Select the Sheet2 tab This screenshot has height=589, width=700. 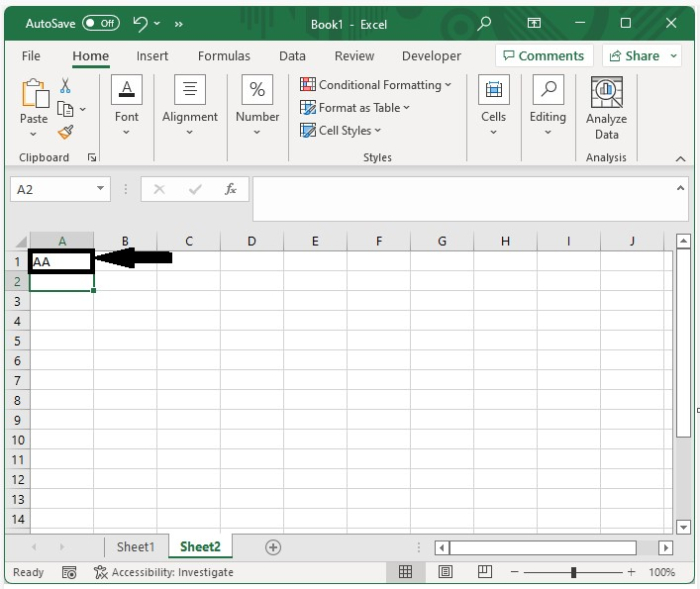click(200, 547)
